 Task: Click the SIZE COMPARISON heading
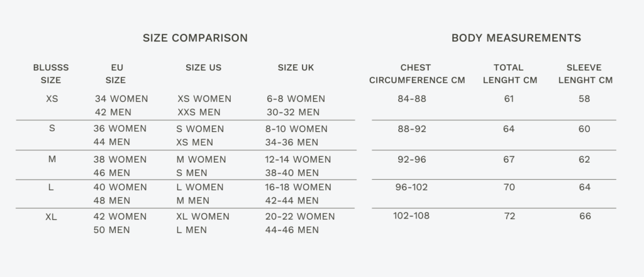click(195, 38)
